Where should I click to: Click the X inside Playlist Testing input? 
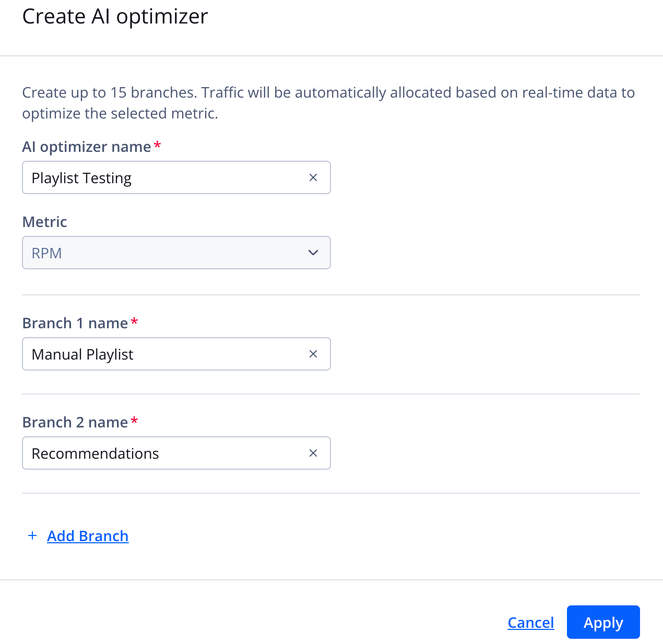click(313, 177)
